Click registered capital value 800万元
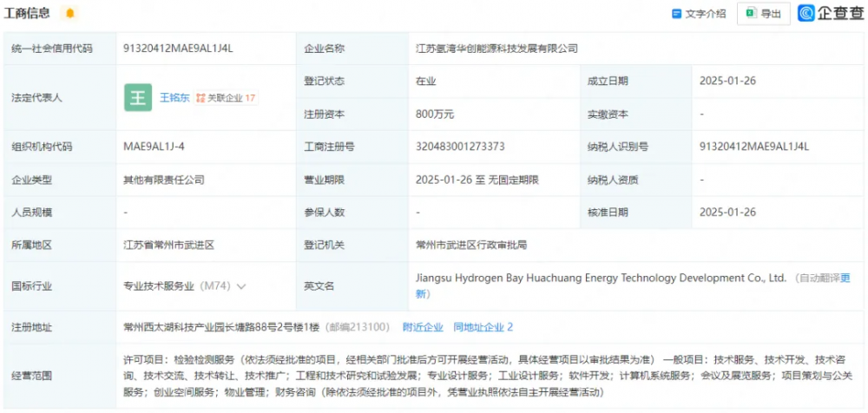Viewport: 868px width, 413px height. point(435,114)
